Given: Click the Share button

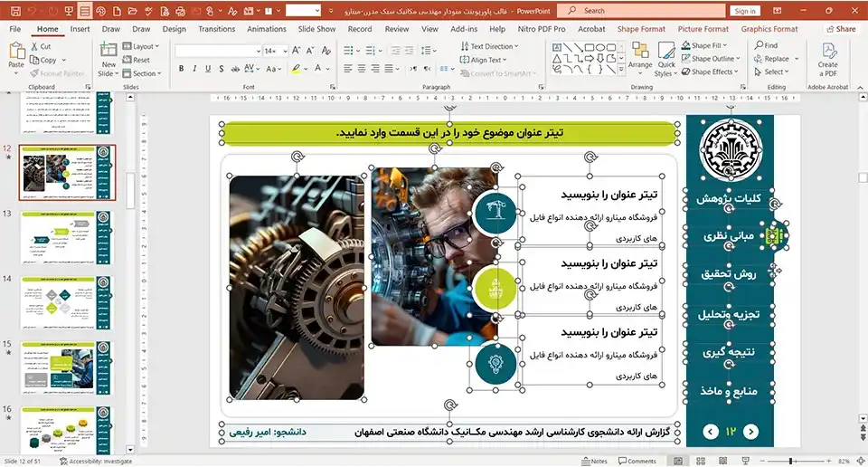Looking at the screenshot, I should click(x=841, y=29).
